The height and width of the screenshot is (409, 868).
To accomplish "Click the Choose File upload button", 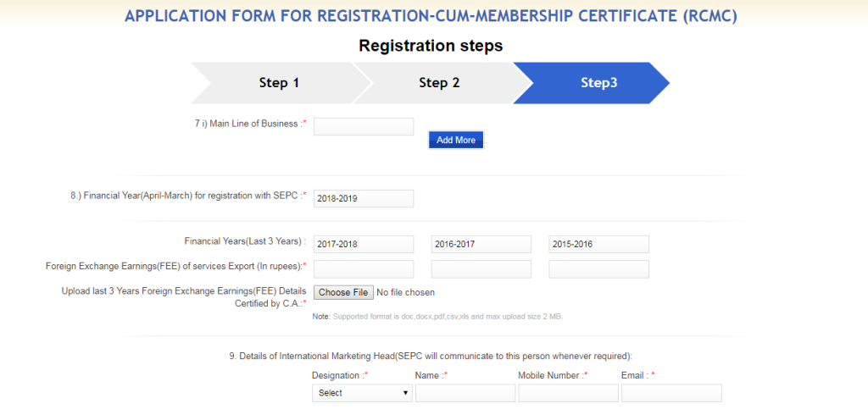I will coord(343,292).
